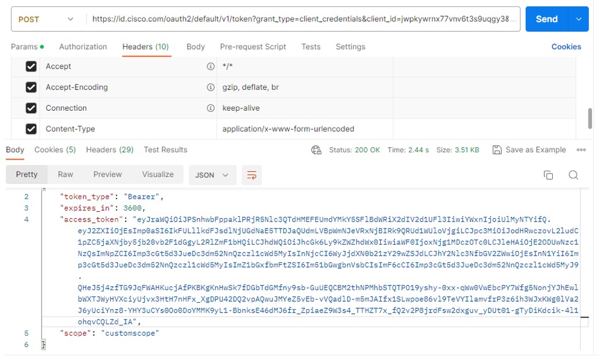Click the request URL input field
Viewport: 603px width, 364px height.
[x=304, y=19]
